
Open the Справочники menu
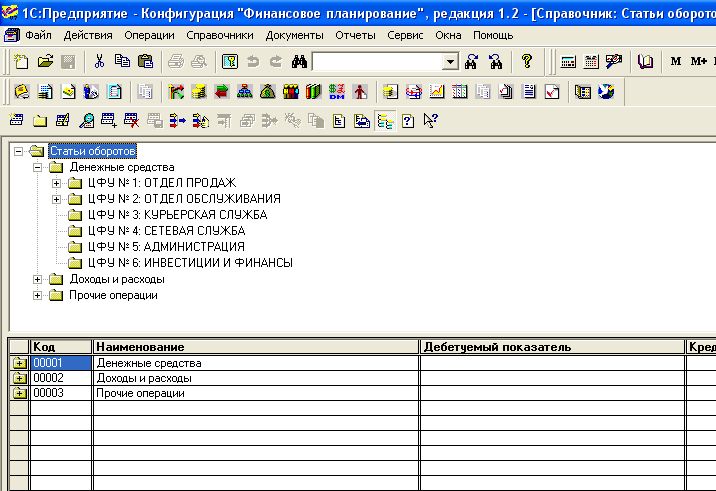point(220,35)
